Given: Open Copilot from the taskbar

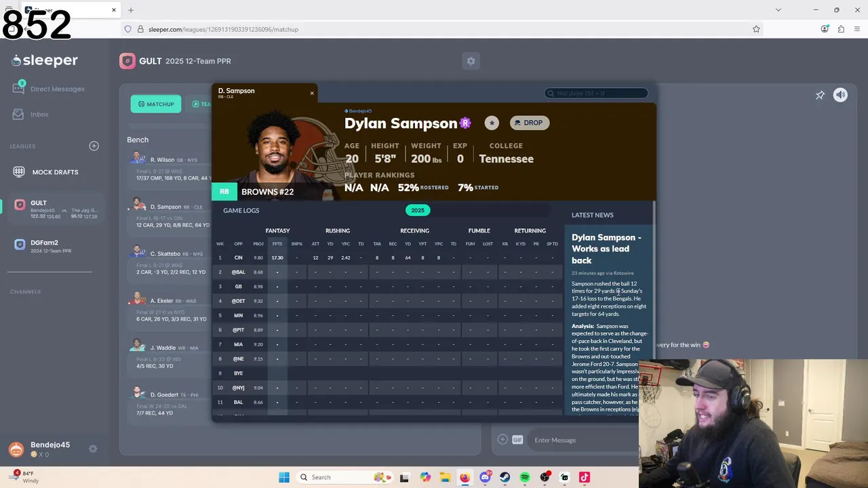Looking at the screenshot, I should click(425, 477).
